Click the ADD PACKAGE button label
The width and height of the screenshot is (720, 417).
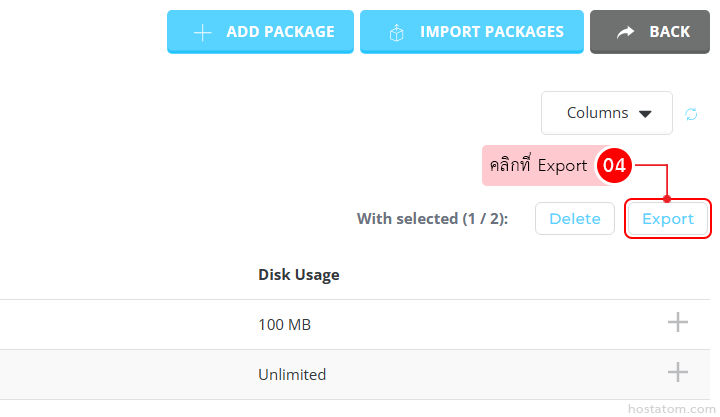coord(280,32)
